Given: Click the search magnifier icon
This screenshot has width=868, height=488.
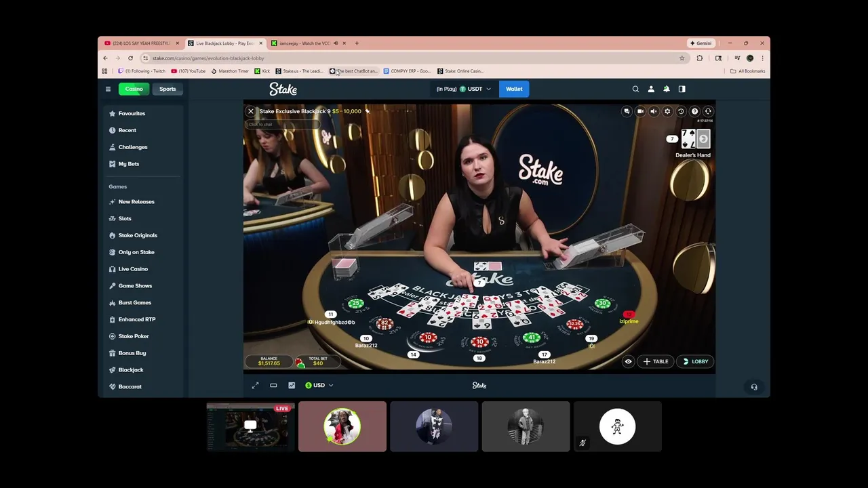Looking at the screenshot, I should click(635, 89).
